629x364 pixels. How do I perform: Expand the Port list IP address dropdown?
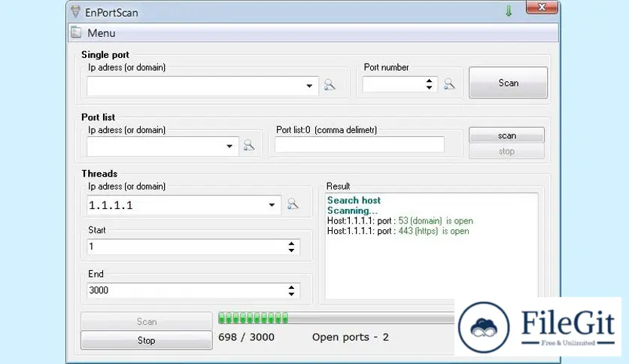[229, 146]
